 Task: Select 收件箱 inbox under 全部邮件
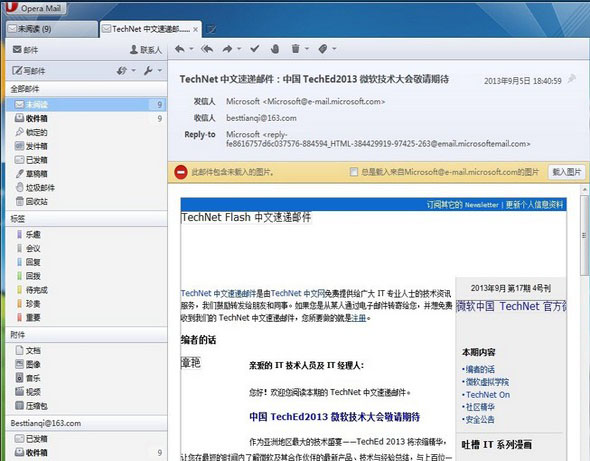86,118
